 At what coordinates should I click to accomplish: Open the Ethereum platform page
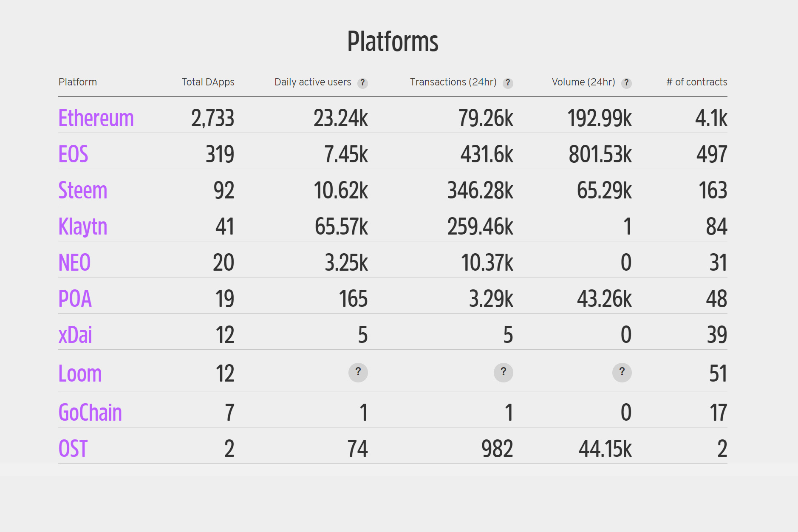(96, 118)
